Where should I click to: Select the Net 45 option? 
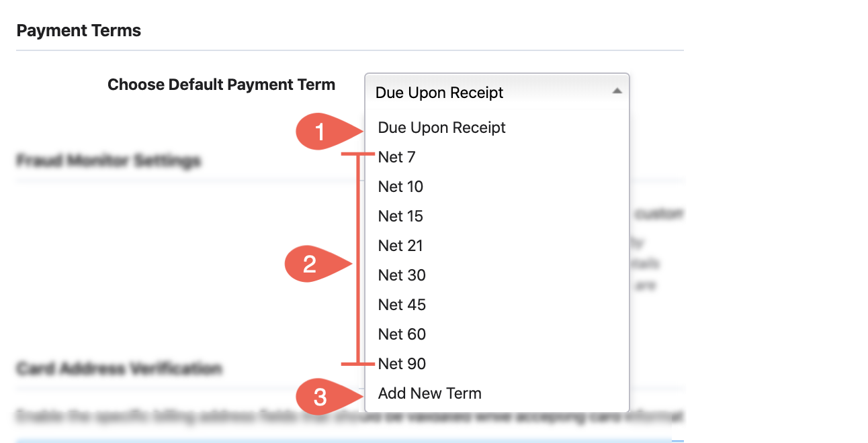(x=497, y=305)
